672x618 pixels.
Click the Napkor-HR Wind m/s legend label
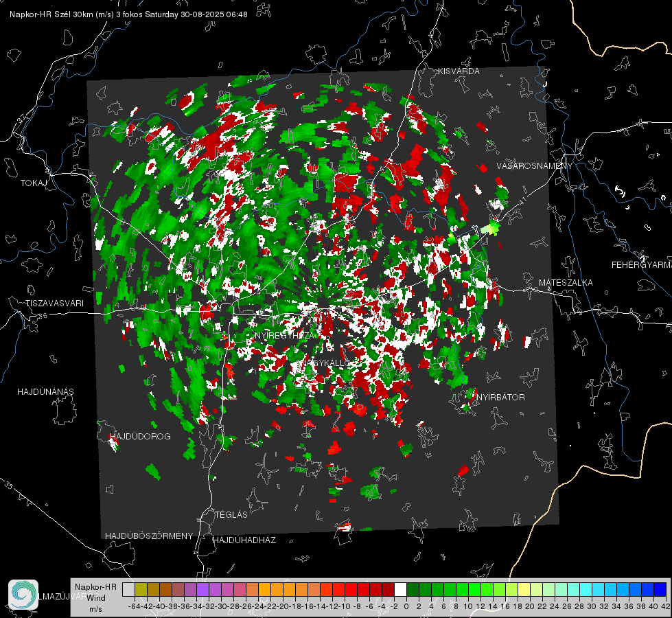click(x=95, y=598)
